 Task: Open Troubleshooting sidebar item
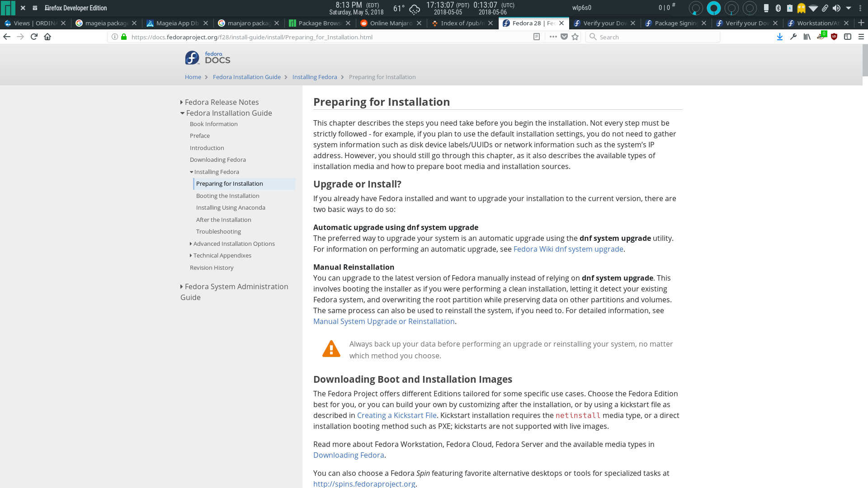tap(218, 231)
